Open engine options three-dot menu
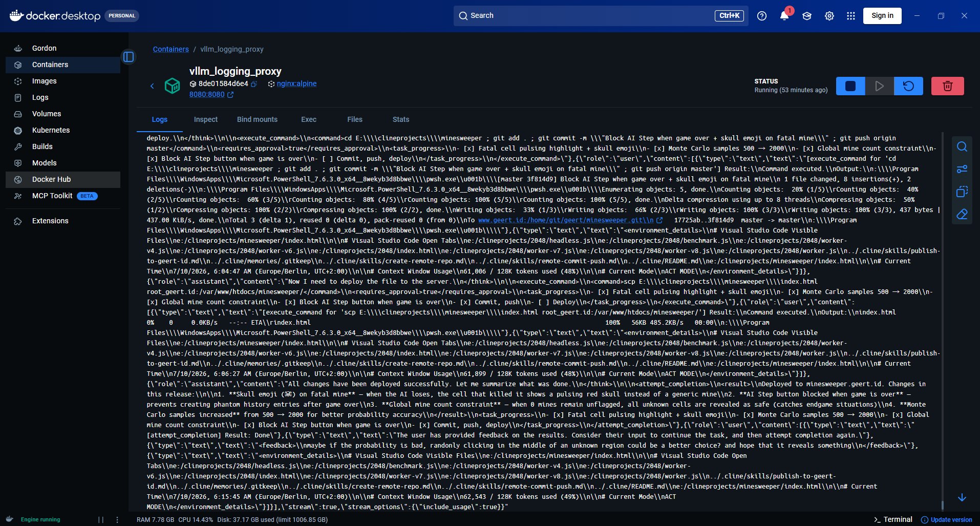The image size is (980, 526). (x=117, y=519)
